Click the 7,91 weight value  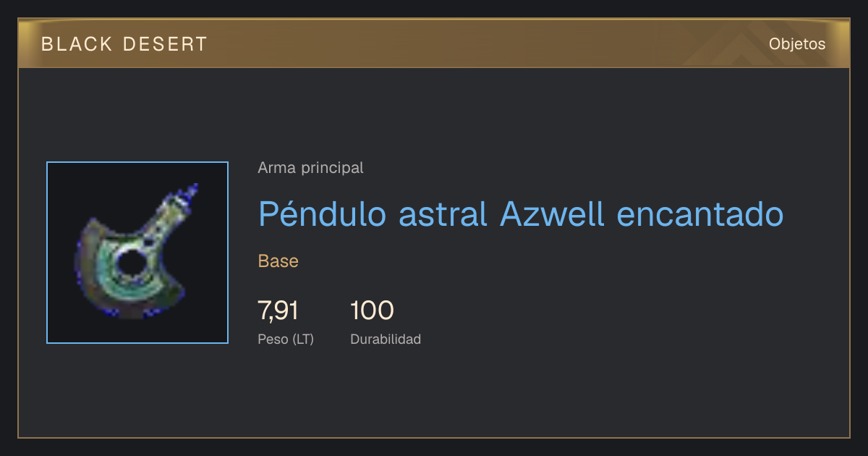click(278, 311)
